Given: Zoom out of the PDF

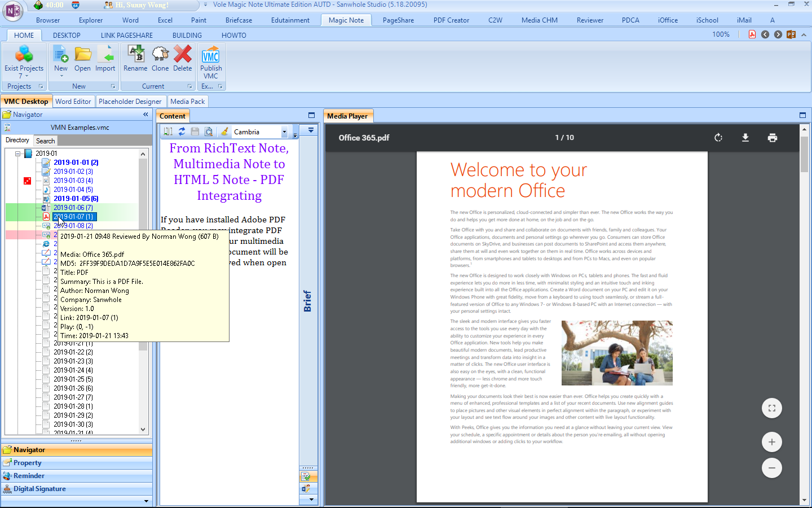Looking at the screenshot, I should [772, 468].
